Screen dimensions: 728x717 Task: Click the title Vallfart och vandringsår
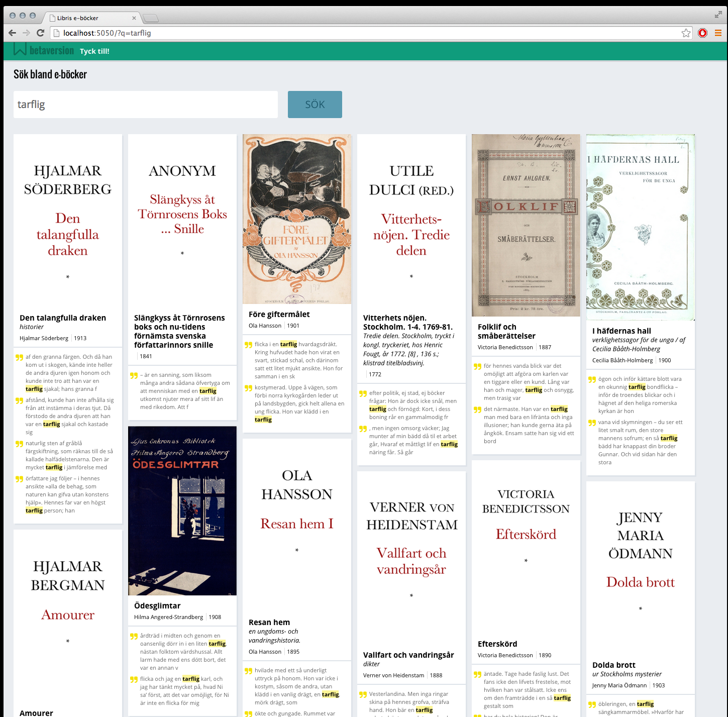coord(408,655)
